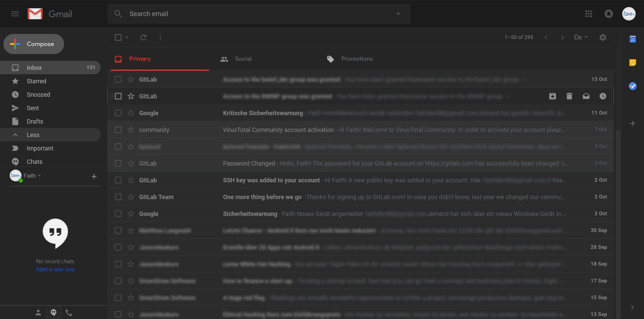Open the Faith account avatar top right
Screen dimensions: 644x319
pyautogui.click(x=629, y=14)
